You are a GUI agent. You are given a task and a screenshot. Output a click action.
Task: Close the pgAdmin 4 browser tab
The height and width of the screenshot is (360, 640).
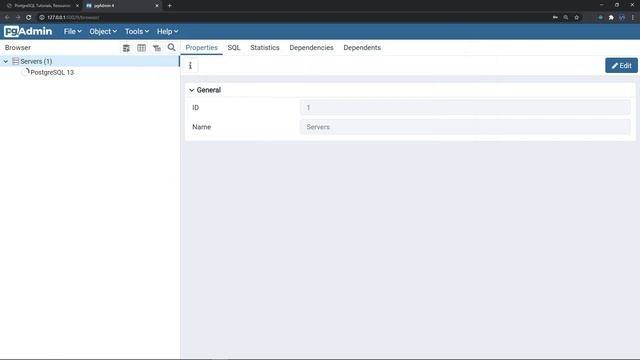[157, 6]
